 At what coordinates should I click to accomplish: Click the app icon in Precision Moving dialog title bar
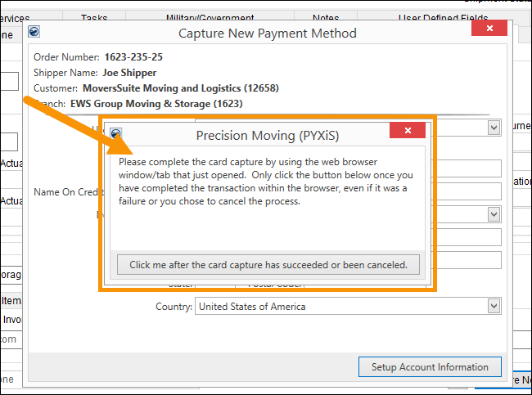coord(116,133)
